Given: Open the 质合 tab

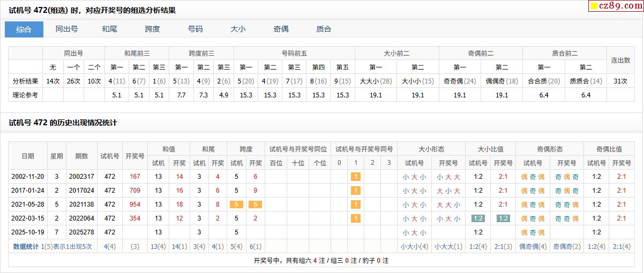Looking at the screenshot, I should coord(324,29).
